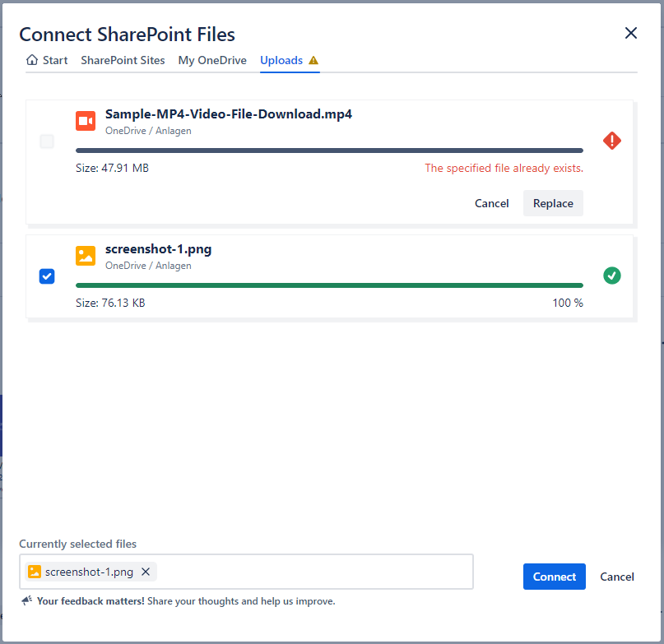Image resolution: width=664 pixels, height=644 pixels.
Task: Click the red error diamond icon
Action: click(x=611, y=141)
